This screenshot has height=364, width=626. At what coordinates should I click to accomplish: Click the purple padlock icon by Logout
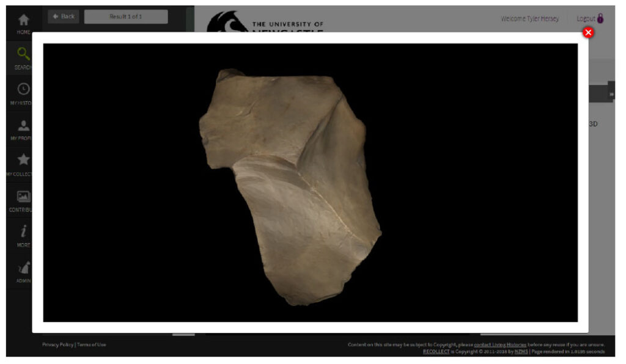pyautogui.click(x=600, y=18)
